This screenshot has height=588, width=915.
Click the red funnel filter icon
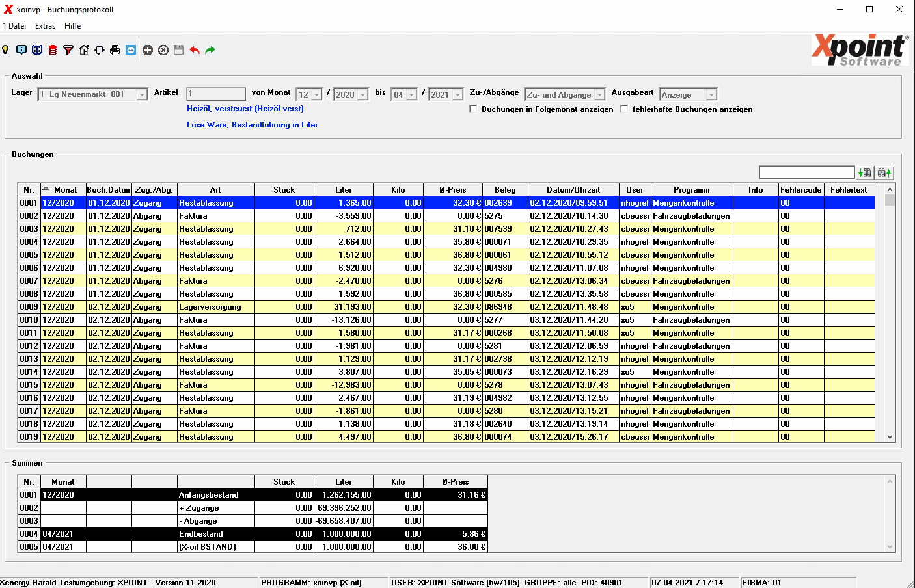pos(68,50)
